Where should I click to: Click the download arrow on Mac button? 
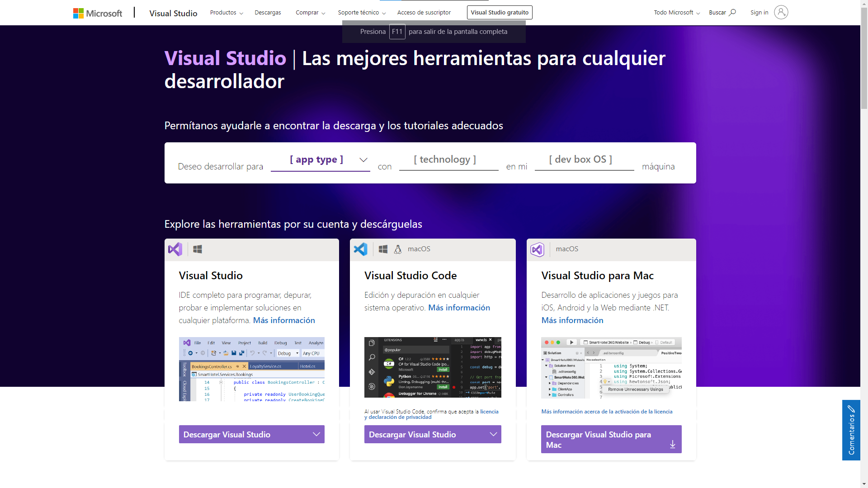pyautogui.click(x=673, y=445)
